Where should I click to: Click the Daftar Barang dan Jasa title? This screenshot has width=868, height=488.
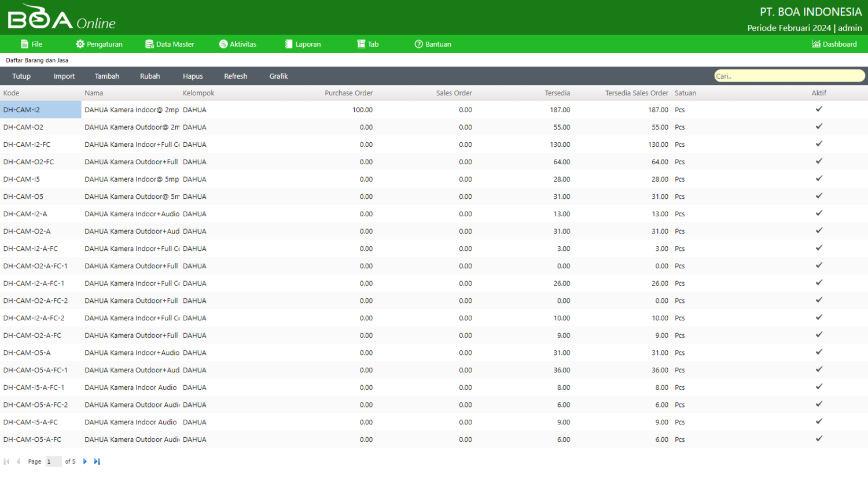(x=37, y=60)
